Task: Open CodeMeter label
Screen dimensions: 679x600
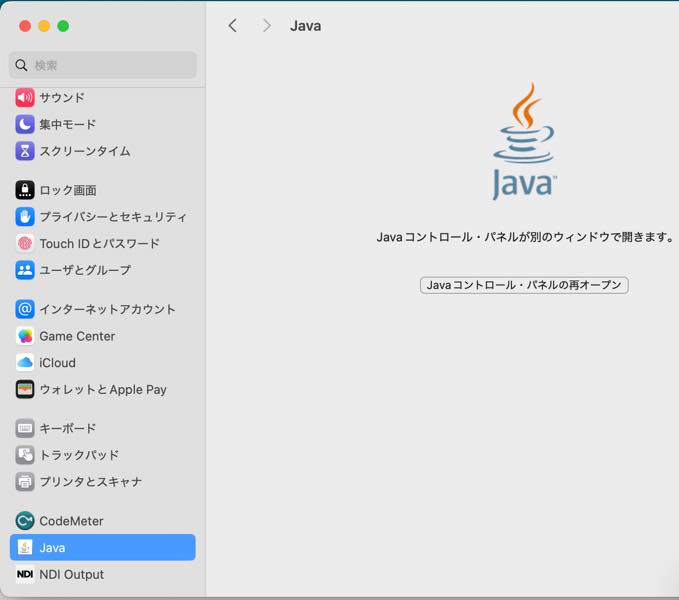Action: (x=71, y=521)
